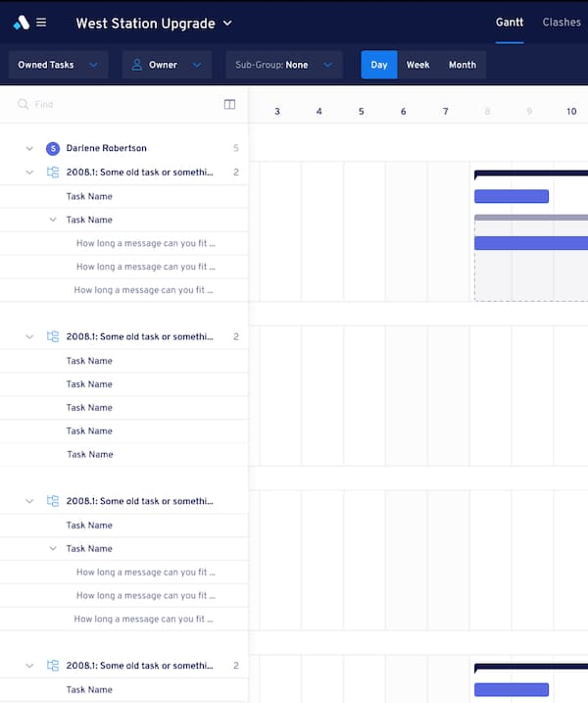Image resolution: width=588 pixels, height=703 pixels.
Task: Click the app logo icon
Action: tap(21, 23)
